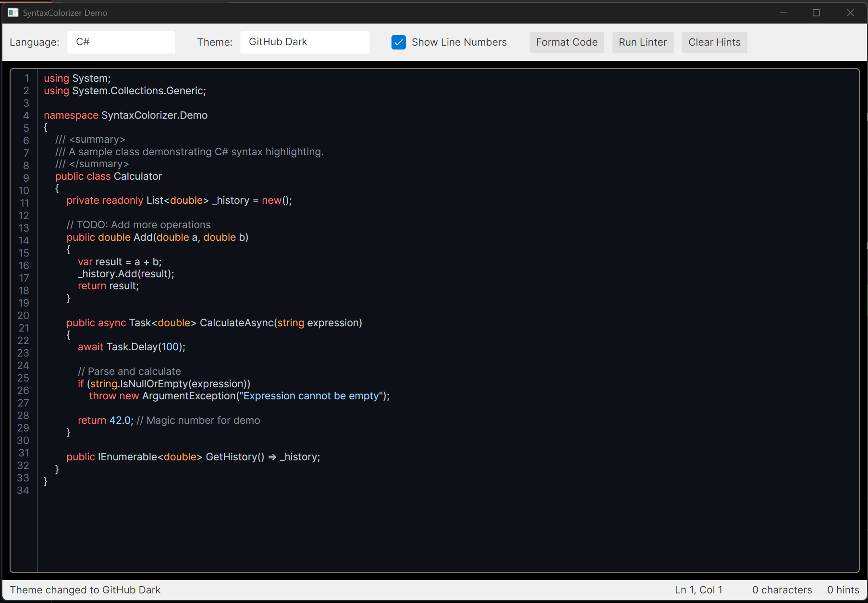Viewport: 868px width, 603px height.
Task: Click the 'GetHistory() => _history;' line
Action: point(193,457)
